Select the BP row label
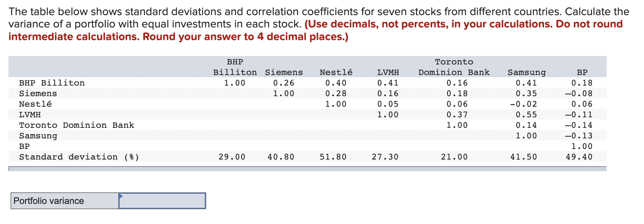The image size is (644, 224). (24, 146)
